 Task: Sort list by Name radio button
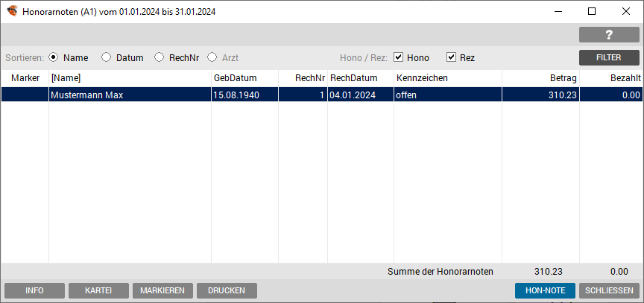tap(53, 57)
